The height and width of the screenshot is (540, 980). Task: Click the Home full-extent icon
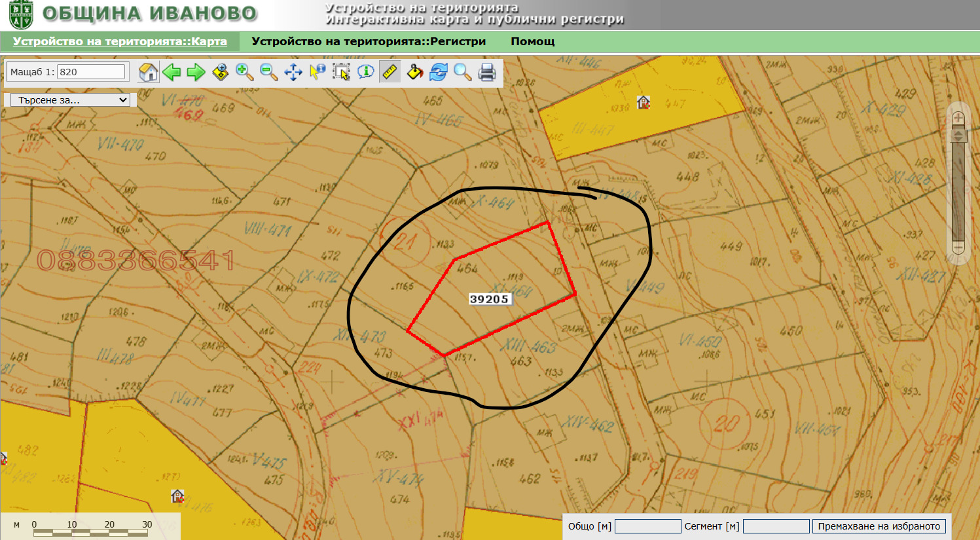(149, 72)
